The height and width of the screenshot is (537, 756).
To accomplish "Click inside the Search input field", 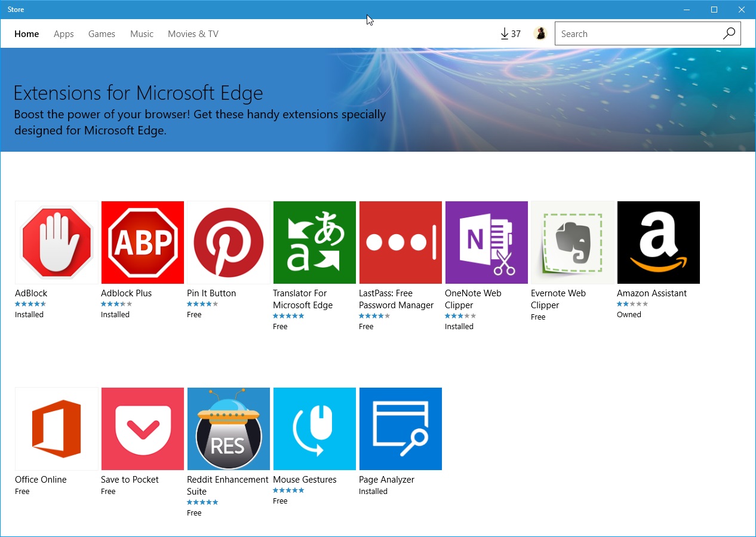I will [x=627, y=33].
